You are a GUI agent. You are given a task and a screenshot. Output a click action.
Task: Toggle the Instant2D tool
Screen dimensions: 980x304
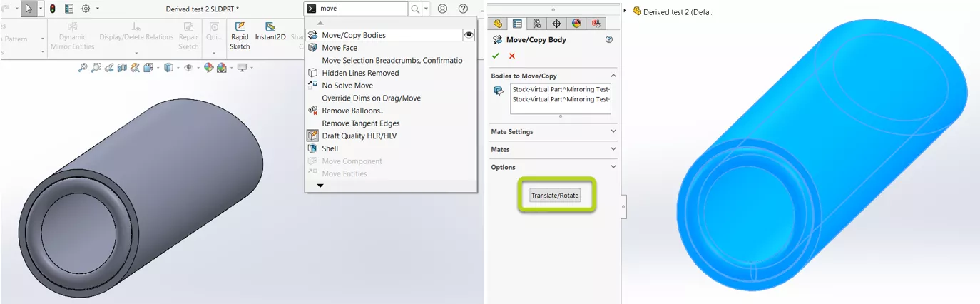[x=270, y=31]
